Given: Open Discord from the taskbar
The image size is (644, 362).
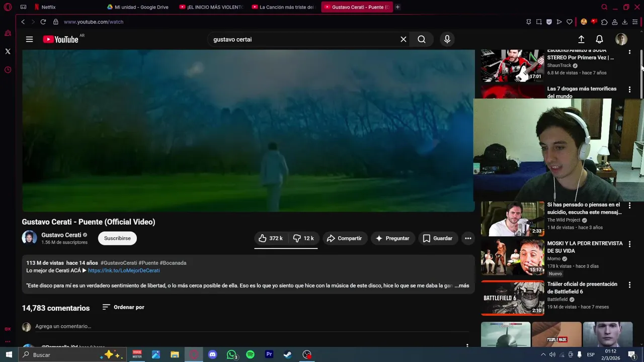Looking at the screenshot, I should [x=212, y=354].
